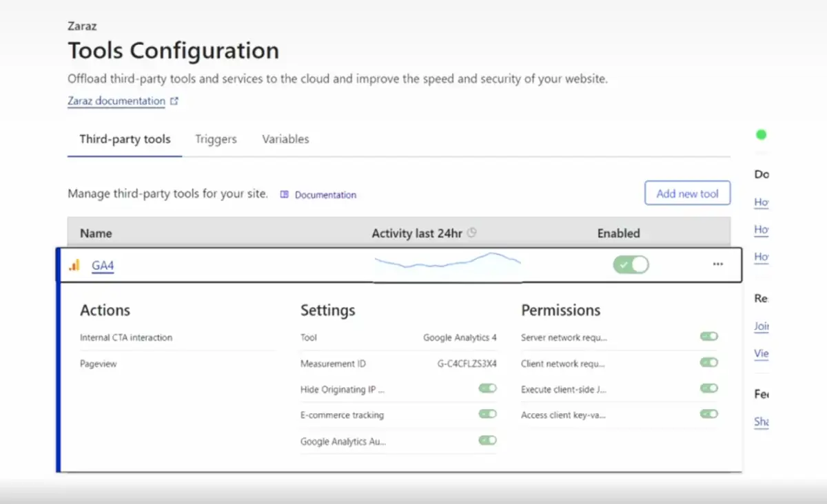Turn off E-commerce tracking toggle
The width and height of the screenshot is (827, 504).
(487, 414)
